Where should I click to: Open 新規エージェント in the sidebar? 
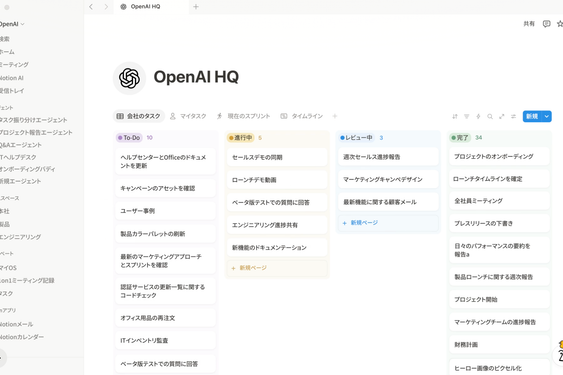[20, 181]
